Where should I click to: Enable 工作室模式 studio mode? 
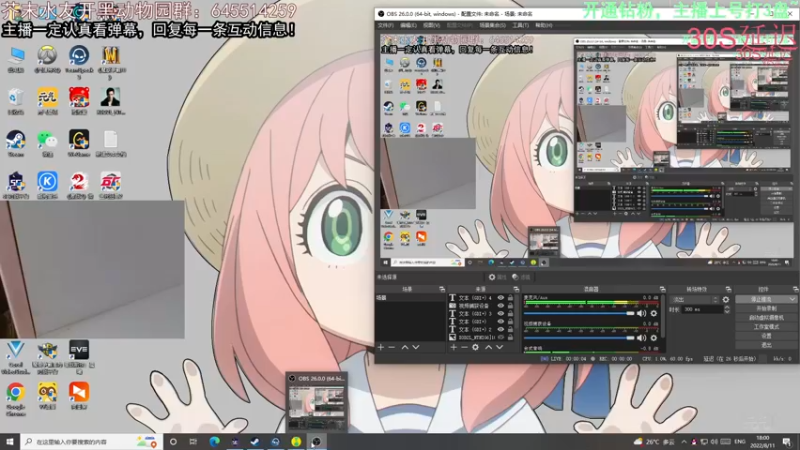766,327
